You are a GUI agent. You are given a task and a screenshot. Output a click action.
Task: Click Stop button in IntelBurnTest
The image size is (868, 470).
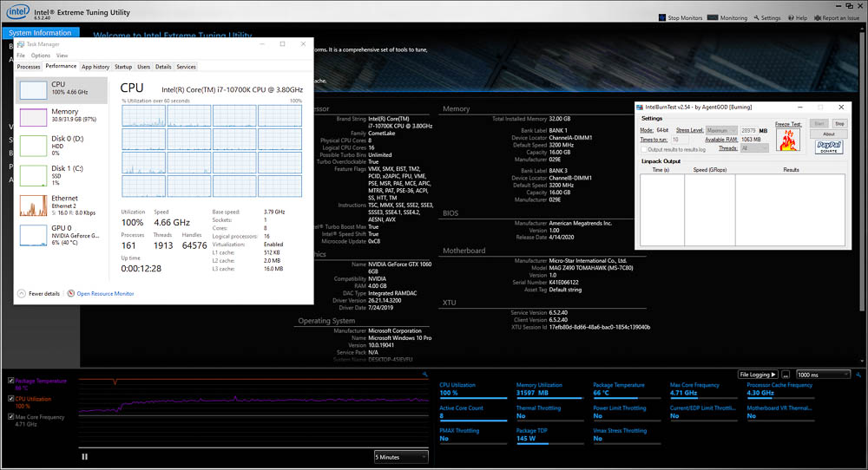pos(839,124)
